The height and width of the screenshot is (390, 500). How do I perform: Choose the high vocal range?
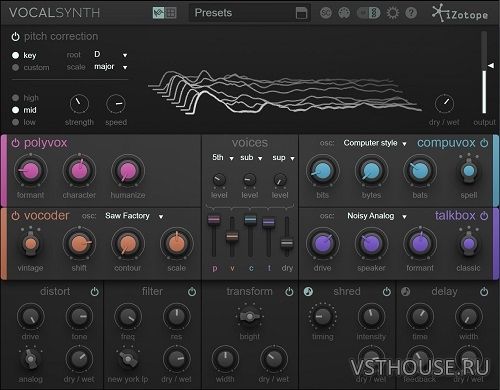(x=15, y=98)
